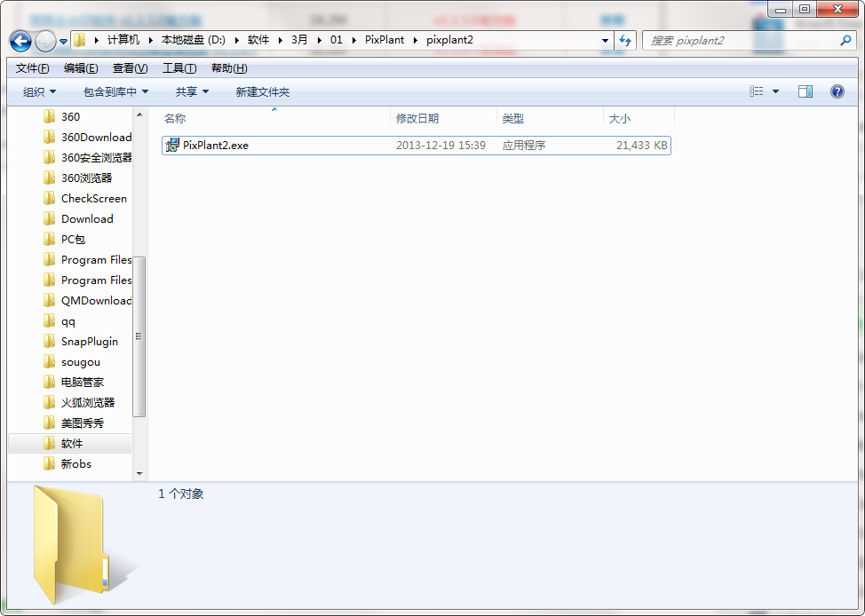Open the 组织 dropdown in toolbar

click(39, 92)
